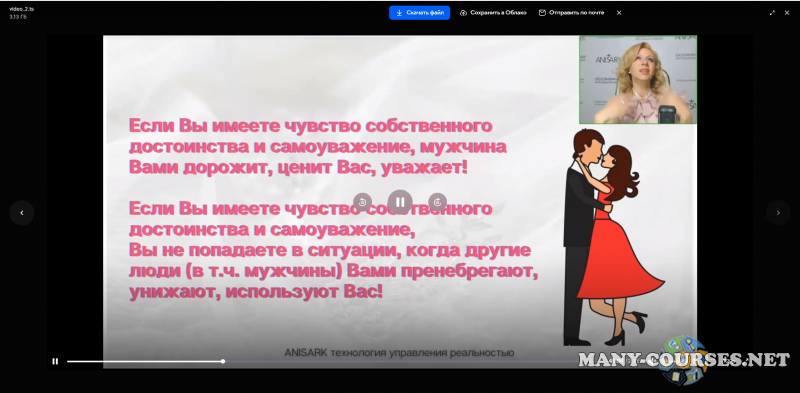Pause the video using the center button
The image size is (800, 393).
coord(400,202)
